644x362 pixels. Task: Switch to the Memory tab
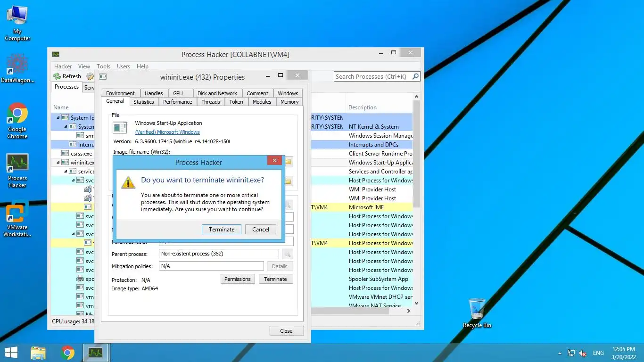(289, 102)
